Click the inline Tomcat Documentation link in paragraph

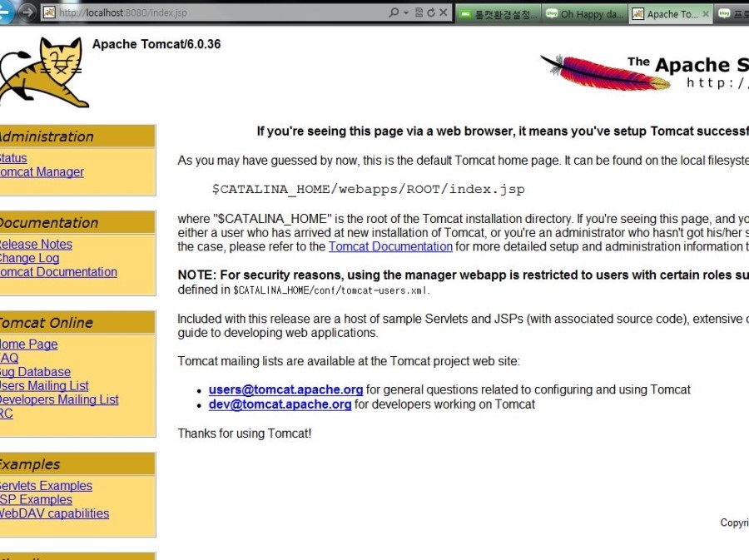point(390,246)
